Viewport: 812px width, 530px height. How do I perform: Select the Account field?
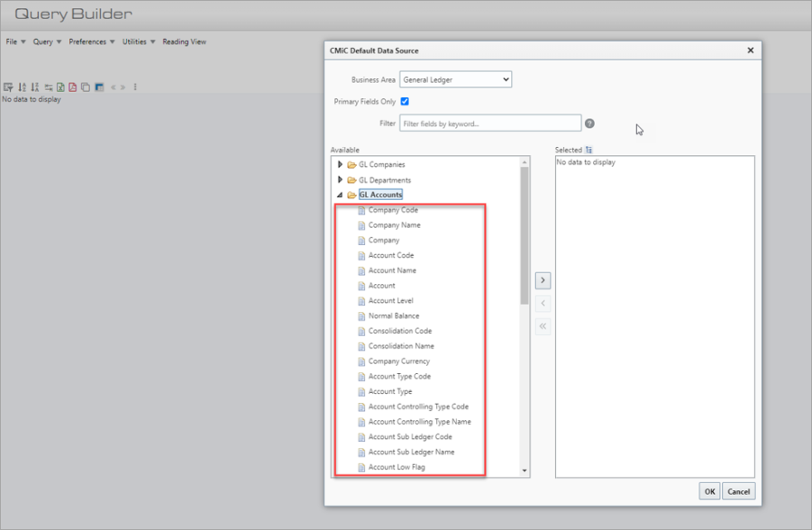[x=381, y=286]
